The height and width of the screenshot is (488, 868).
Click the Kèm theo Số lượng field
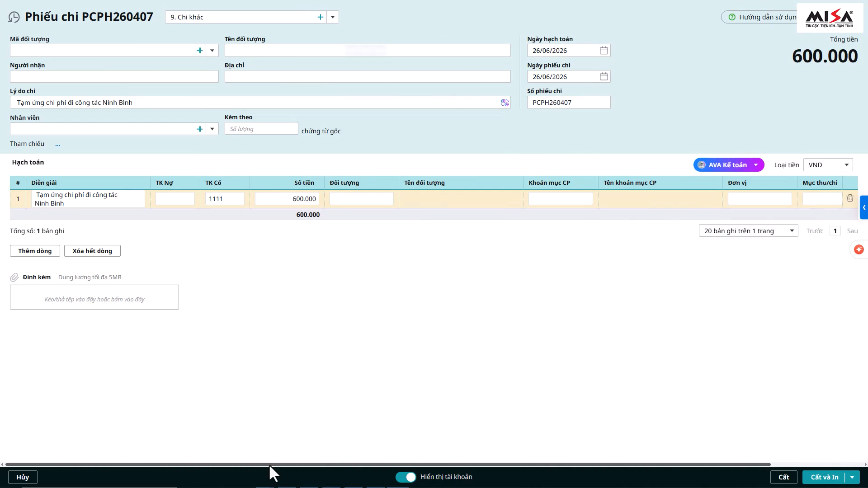coord(261,129)
